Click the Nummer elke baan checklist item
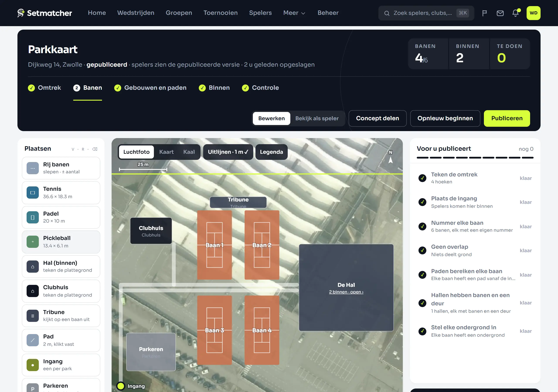Screen dimensions: 558x392 pos(475,226)
